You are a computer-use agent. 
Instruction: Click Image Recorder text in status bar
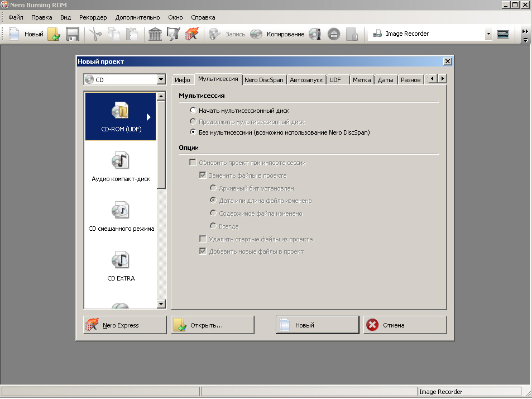[x=441, y=392]
